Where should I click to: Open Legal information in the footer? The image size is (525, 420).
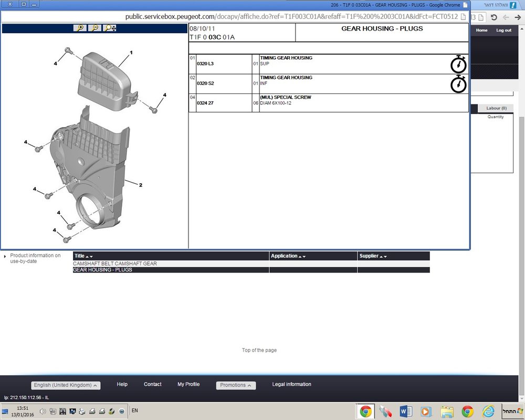click(291, 384)
